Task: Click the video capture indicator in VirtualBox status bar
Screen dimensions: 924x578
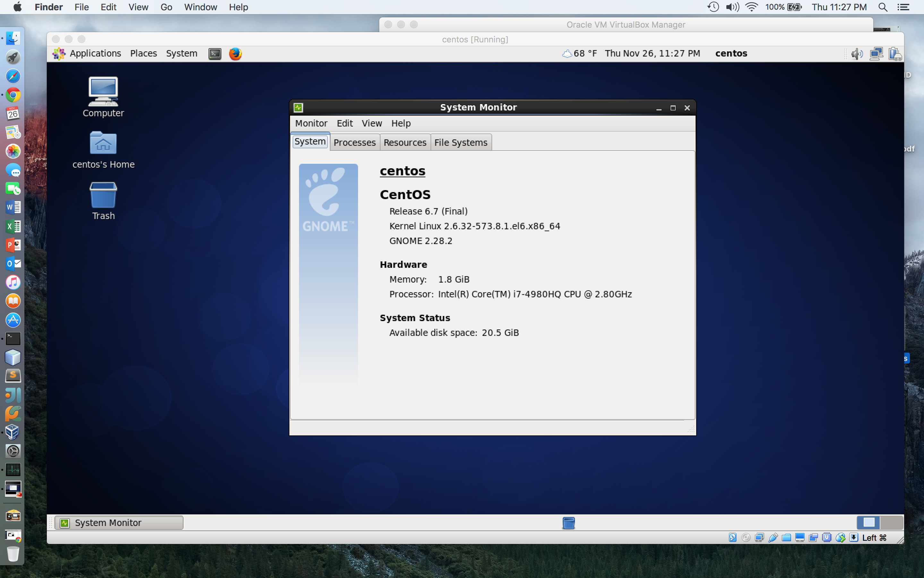Action: pyautogui.click(x=813, y=538)
